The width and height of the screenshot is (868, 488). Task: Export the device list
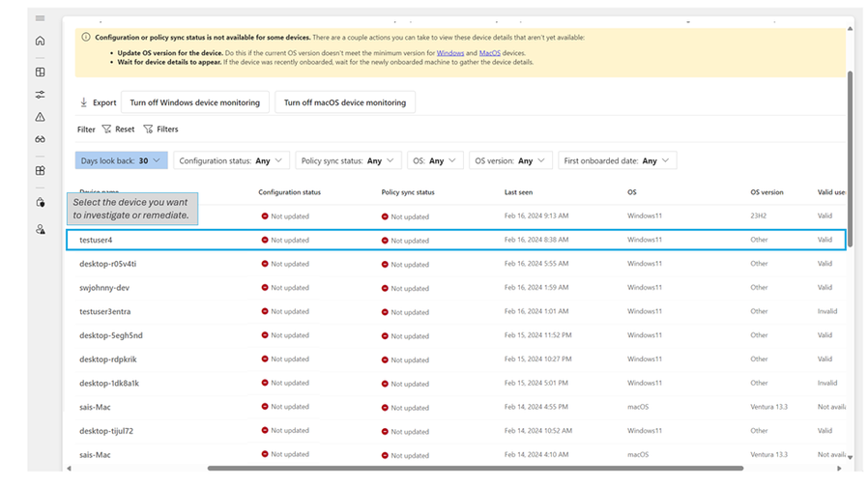(98, 102)
